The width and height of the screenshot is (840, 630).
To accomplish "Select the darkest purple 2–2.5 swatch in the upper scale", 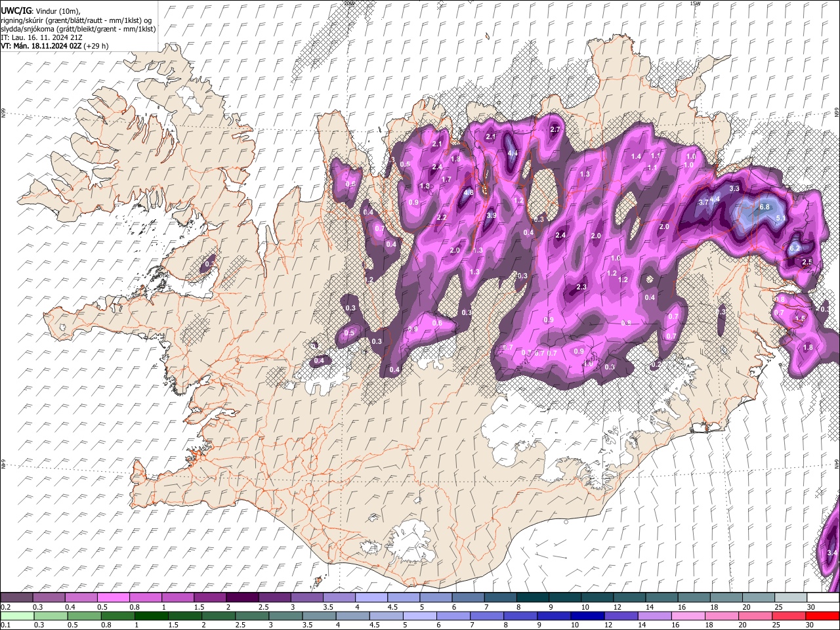I will point(241,598).
